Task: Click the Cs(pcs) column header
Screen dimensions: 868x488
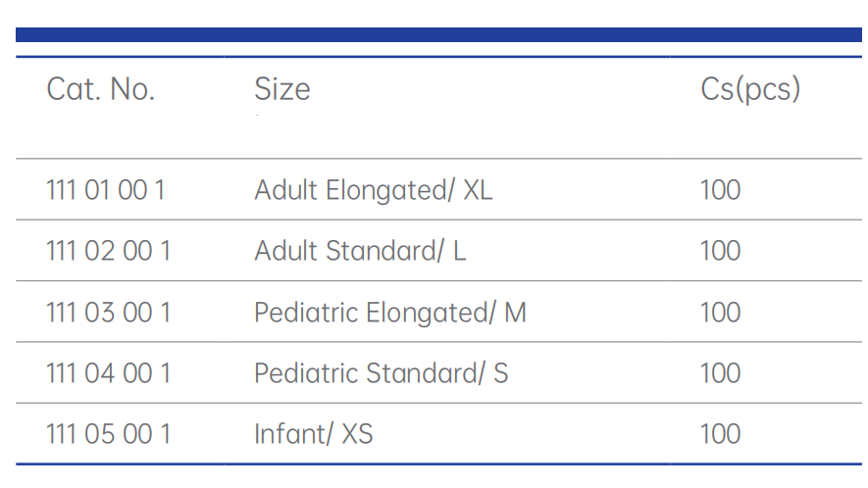Action: [750, 90]
